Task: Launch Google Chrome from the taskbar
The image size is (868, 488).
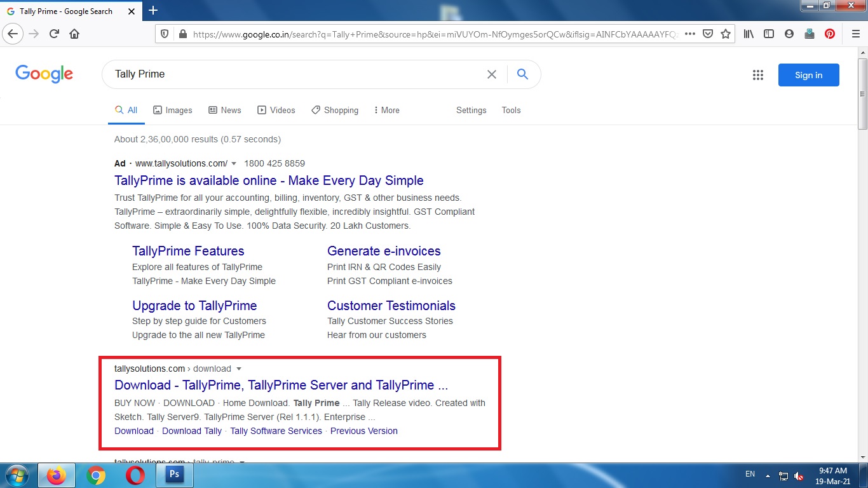Action: pos(96,475)
